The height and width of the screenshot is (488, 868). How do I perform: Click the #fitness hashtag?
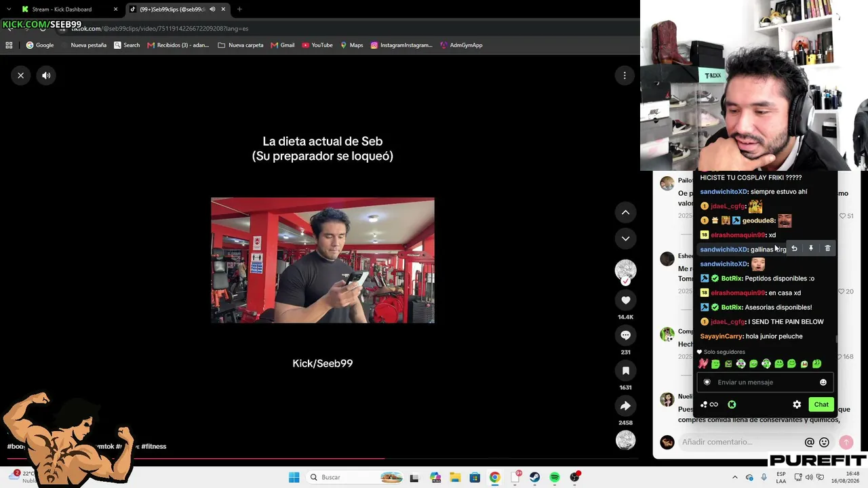coord(154,447)
